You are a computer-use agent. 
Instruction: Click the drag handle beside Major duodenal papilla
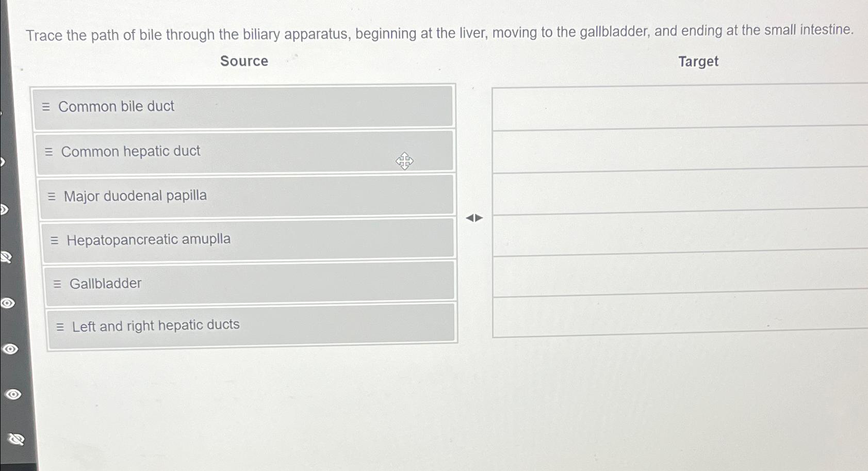click(52, 197)
